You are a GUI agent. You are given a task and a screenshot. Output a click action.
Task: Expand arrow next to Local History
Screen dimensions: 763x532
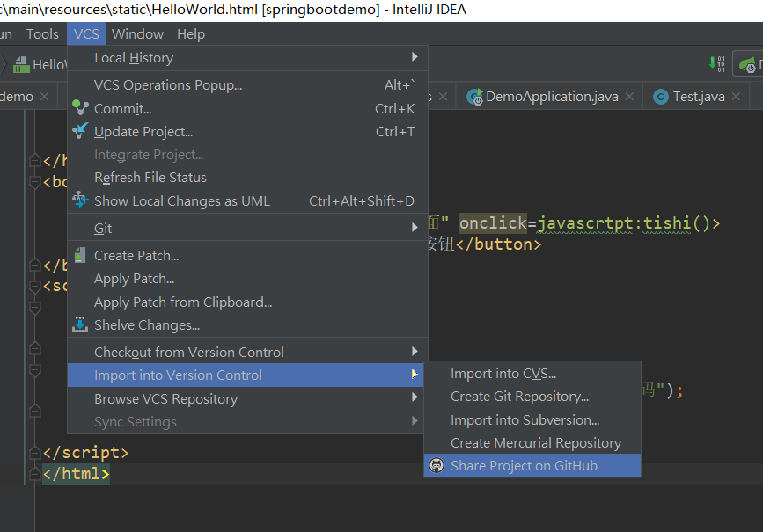coord(415,57)
